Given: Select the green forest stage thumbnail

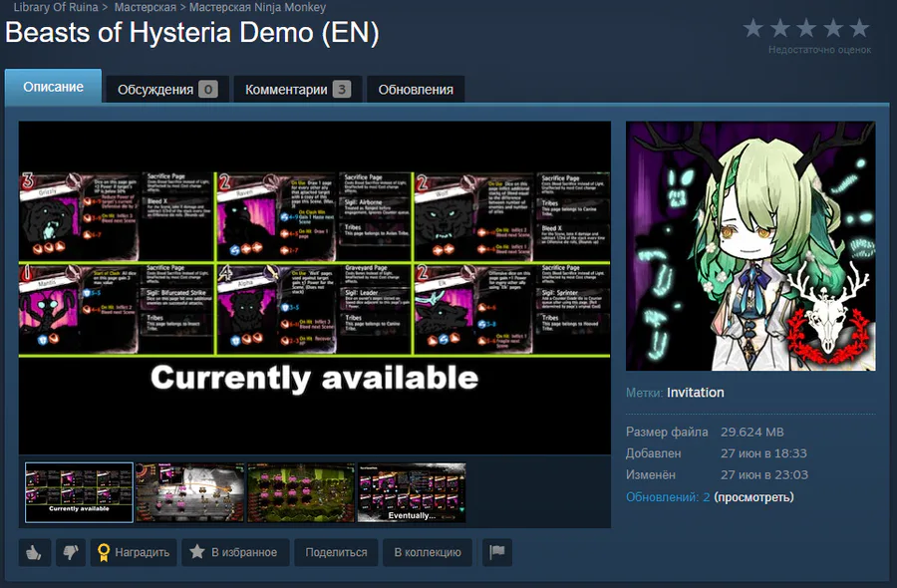Looking at the screenshot, I should [301, 492].
